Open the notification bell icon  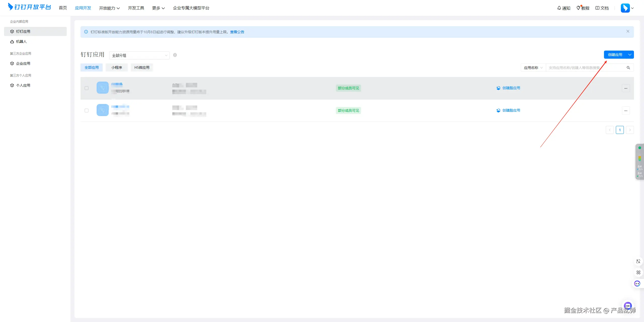click(x=559, y=8)
